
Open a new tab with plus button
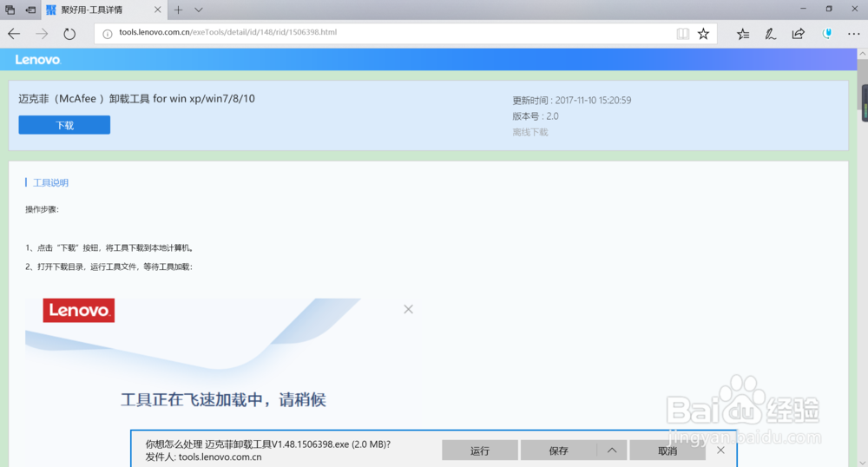[x=178, y=10]
